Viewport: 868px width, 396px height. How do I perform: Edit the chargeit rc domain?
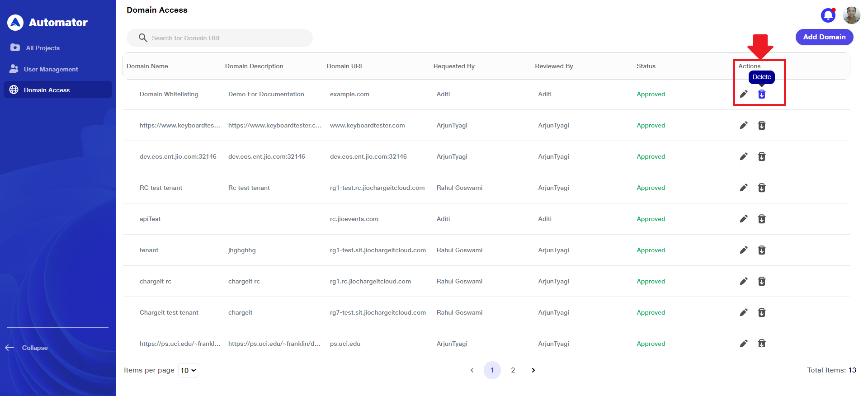(x=744, y=281)
